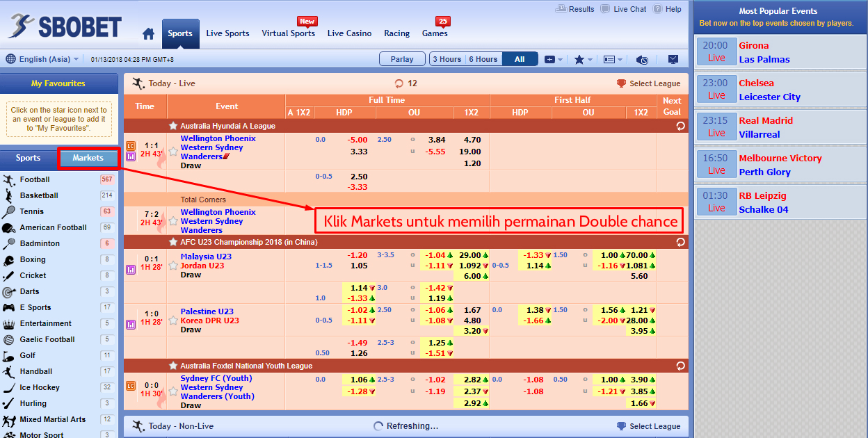Expand the plus icon dropdown

[554, 60]
